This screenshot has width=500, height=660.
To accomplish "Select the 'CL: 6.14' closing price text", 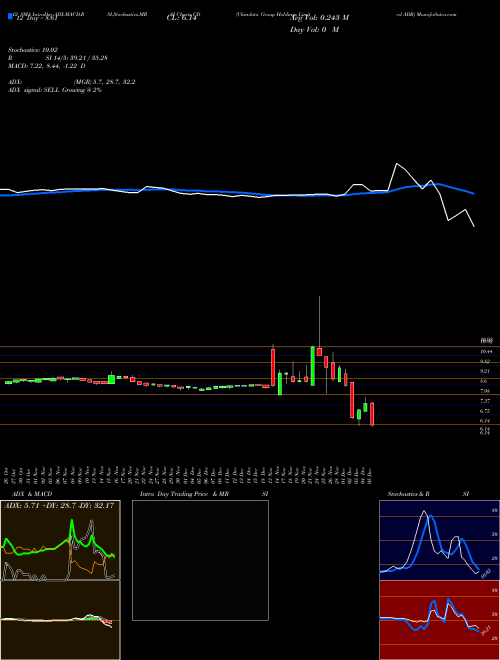I will pos(182,19).
